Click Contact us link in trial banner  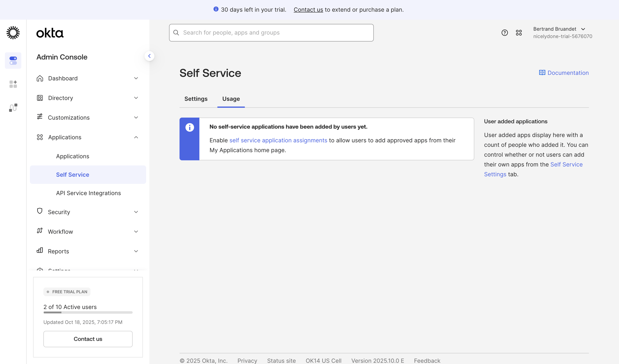[x=308, y=10]
